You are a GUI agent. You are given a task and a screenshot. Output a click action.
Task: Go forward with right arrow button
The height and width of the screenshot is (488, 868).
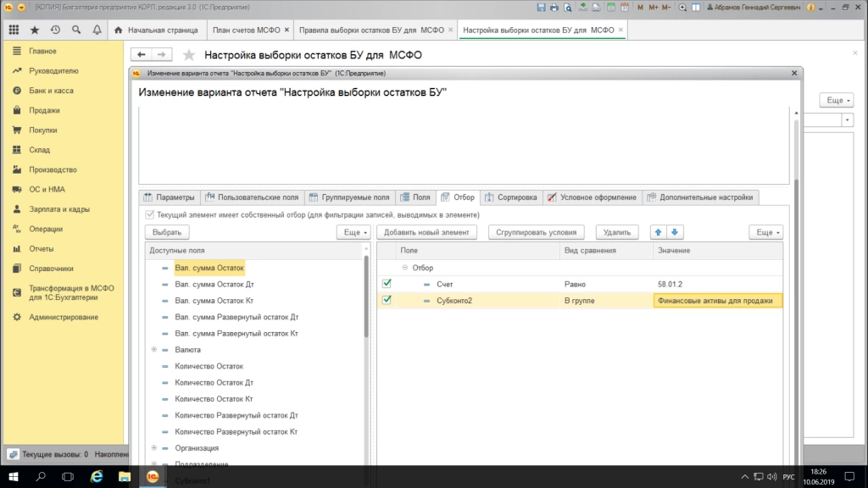pos(162,54)
